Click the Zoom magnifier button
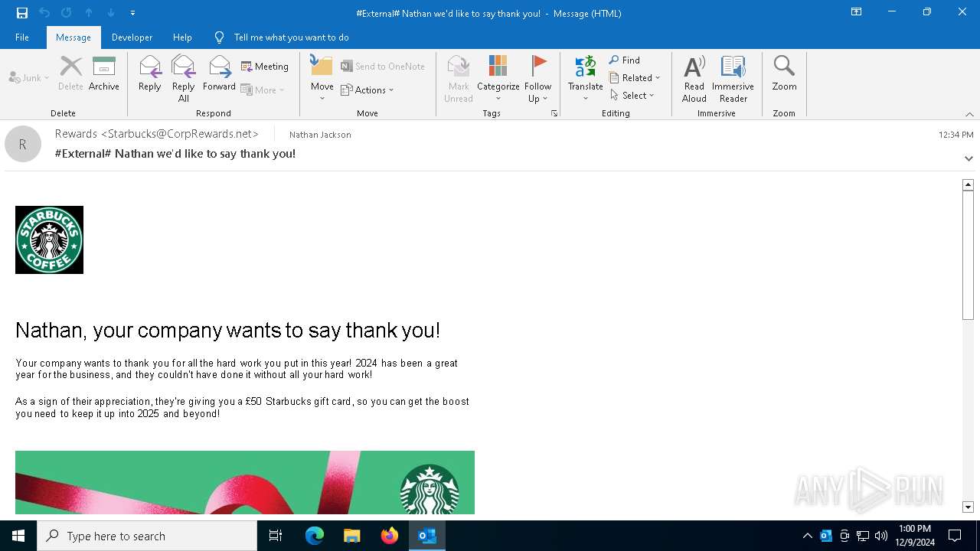980x551 pixels. 784,74
